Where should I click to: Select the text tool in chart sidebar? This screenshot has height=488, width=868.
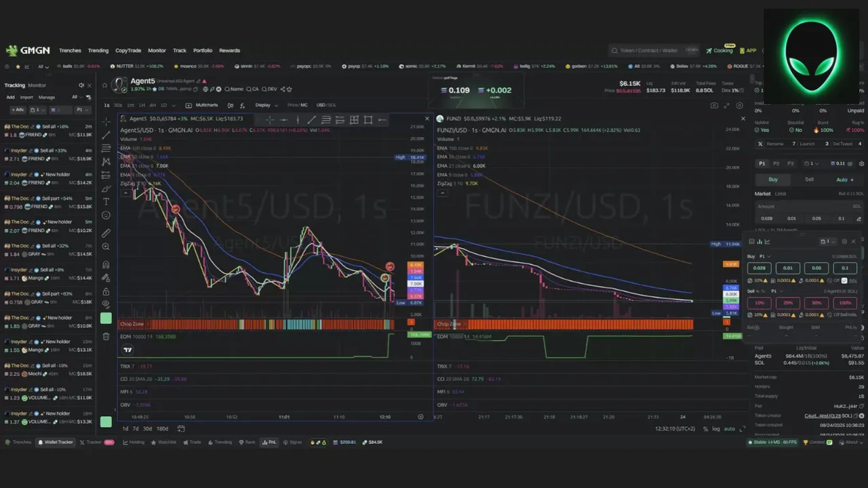pyautogui.click(x=106, y=201)
